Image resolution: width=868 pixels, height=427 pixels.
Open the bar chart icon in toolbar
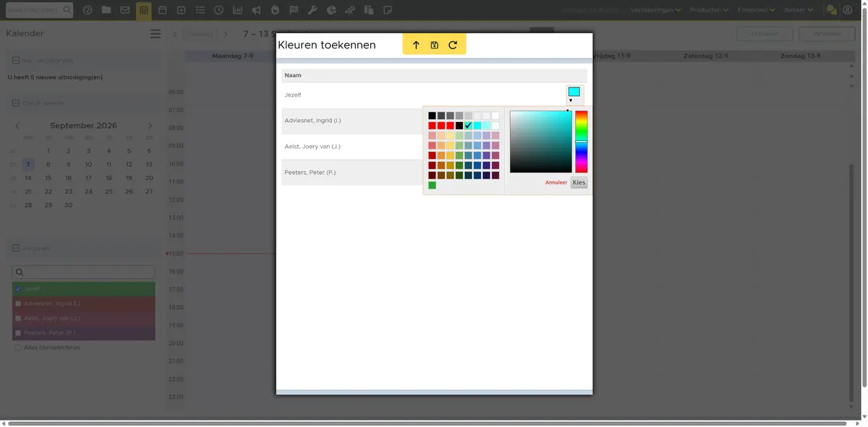click(237, 10)
